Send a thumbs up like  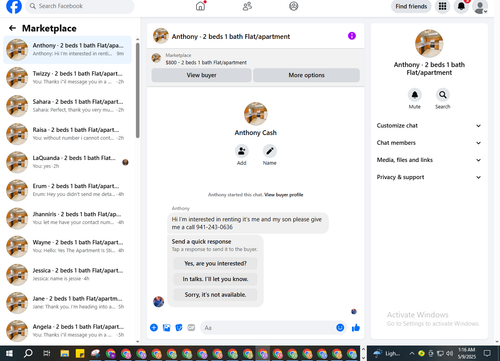coord(356,328)
